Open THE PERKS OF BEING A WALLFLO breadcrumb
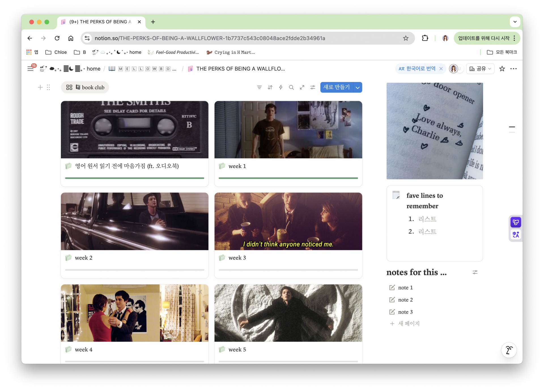544x392 pixels. [x=237, y=69]
